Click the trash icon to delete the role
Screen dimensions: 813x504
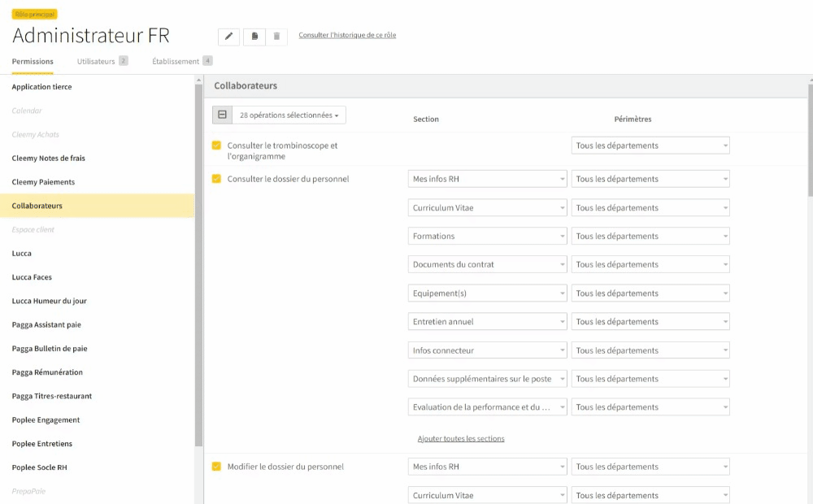(x=276, y=37)
